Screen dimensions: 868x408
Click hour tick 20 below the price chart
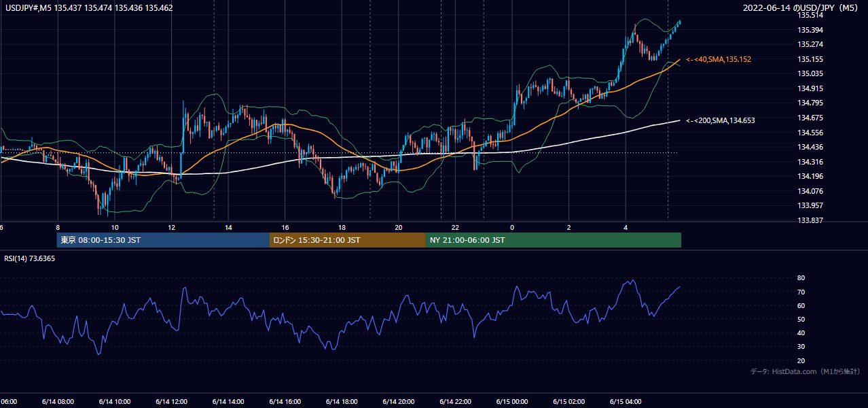[399, 228]
